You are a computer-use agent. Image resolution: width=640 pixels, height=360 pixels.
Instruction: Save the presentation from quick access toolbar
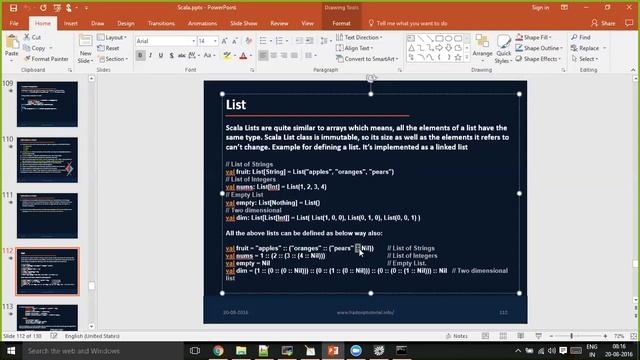click(x=13, y=8)
